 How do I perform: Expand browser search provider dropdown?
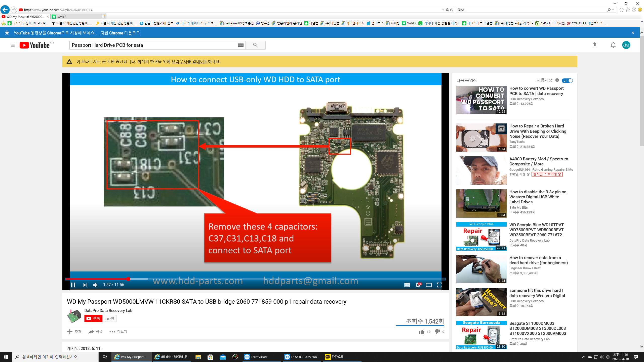coord(613,10)
